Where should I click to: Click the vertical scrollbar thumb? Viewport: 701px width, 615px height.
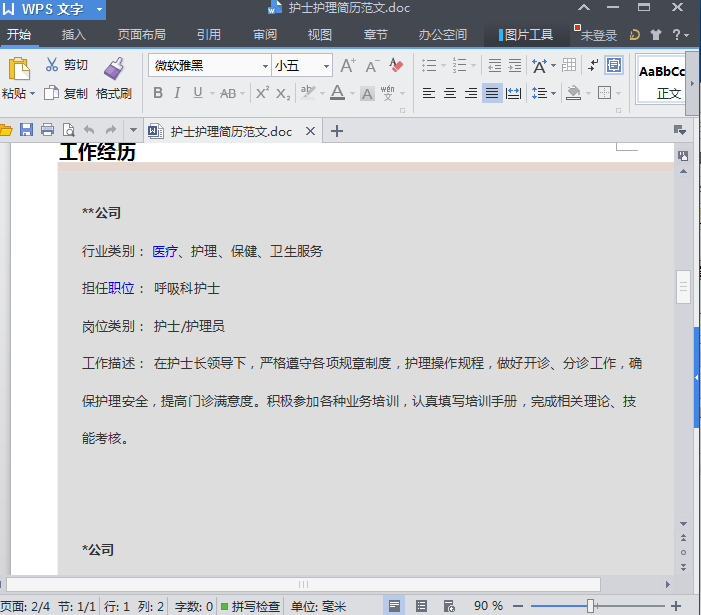coord(684,287)
